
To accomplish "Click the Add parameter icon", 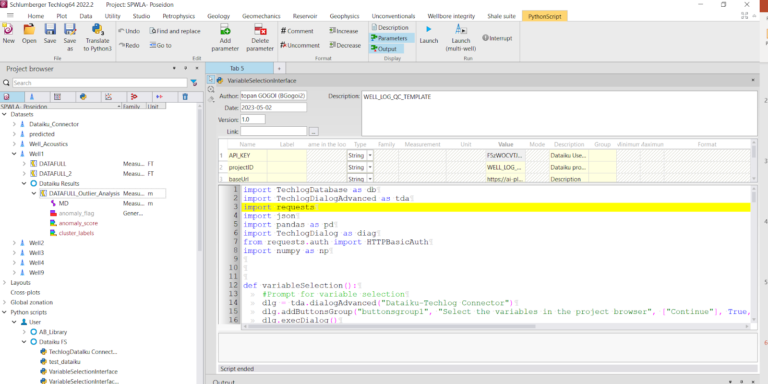I will [225, 29].
